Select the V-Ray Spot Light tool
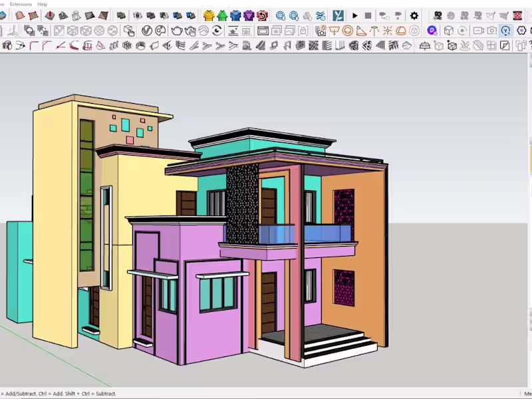 [361, 31]
